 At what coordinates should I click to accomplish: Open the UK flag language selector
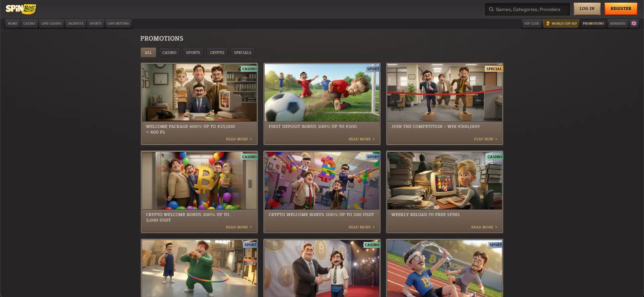click(634, 23)
